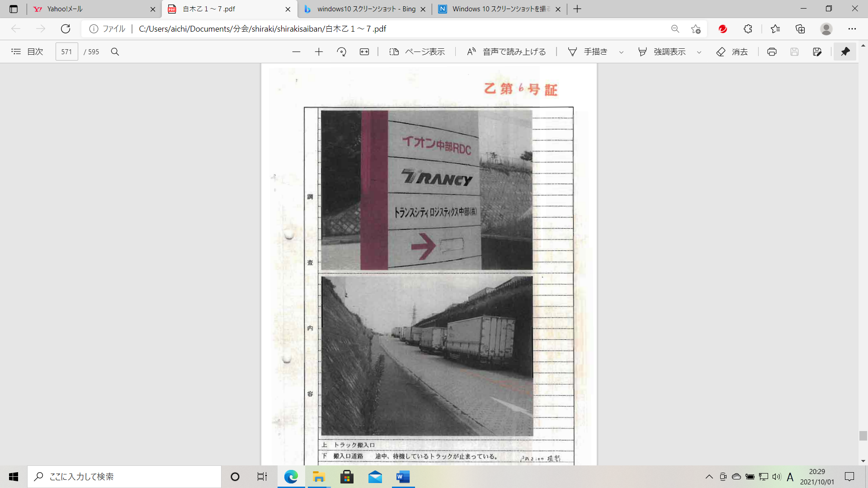Open Word from the taskbar

coord(403,477)
